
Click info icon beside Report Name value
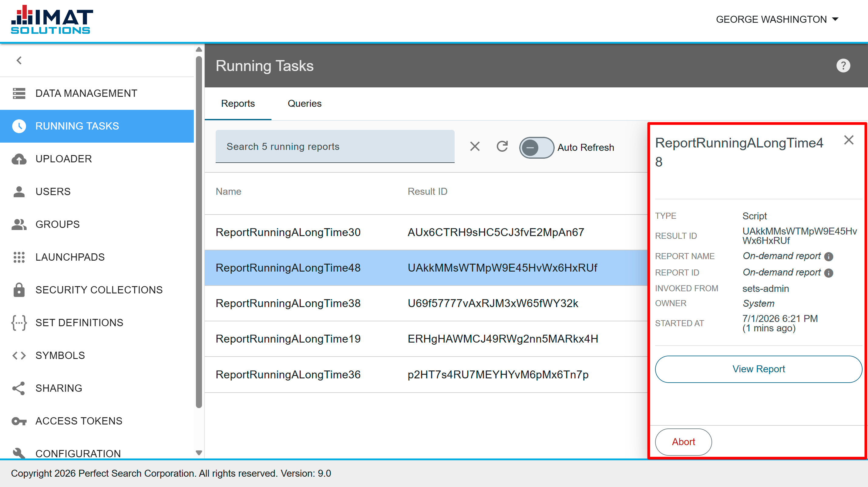(x=829, y=257)
